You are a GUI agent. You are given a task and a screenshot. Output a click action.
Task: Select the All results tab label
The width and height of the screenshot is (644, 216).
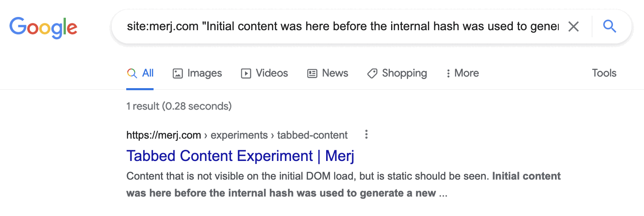(148, 73)
